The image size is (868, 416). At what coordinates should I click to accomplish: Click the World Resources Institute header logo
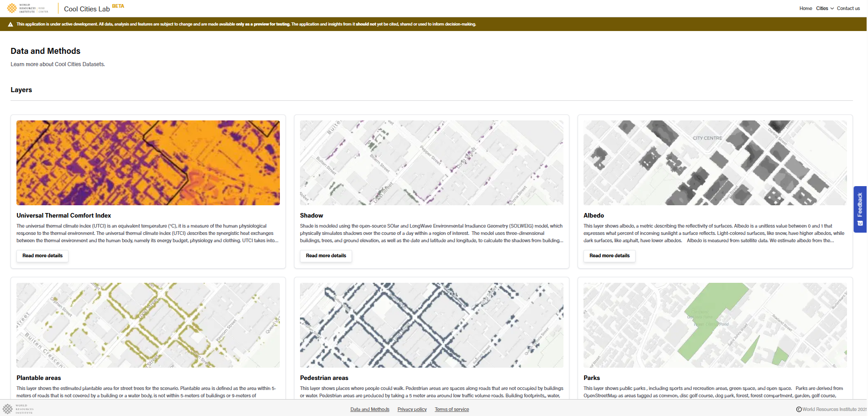(27, 8)
